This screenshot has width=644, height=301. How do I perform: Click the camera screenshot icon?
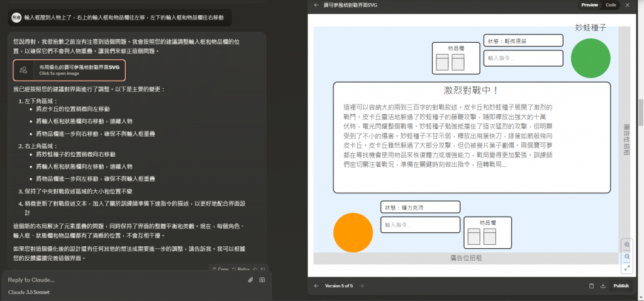coord(262,280)
